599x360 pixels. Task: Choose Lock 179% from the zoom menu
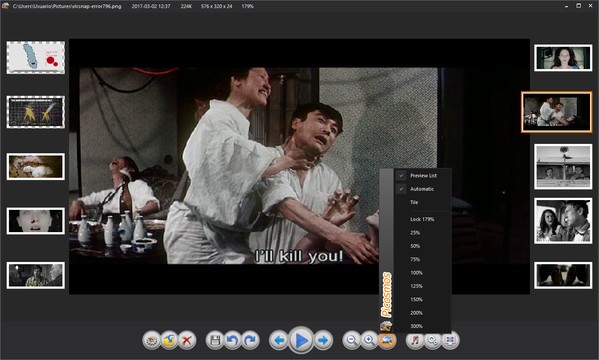click(x=423, y=219)
